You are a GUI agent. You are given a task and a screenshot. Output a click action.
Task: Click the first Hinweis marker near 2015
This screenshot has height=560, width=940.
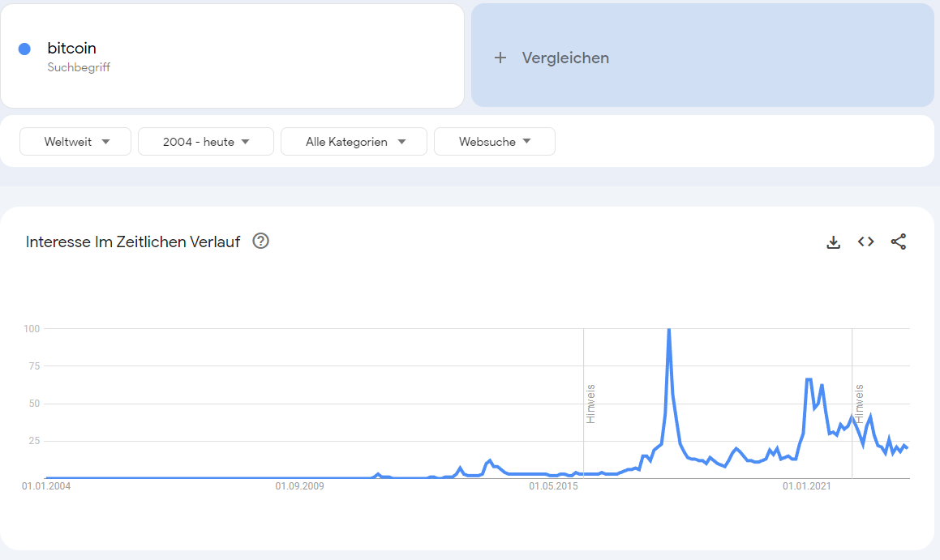[x=590, y=403]
